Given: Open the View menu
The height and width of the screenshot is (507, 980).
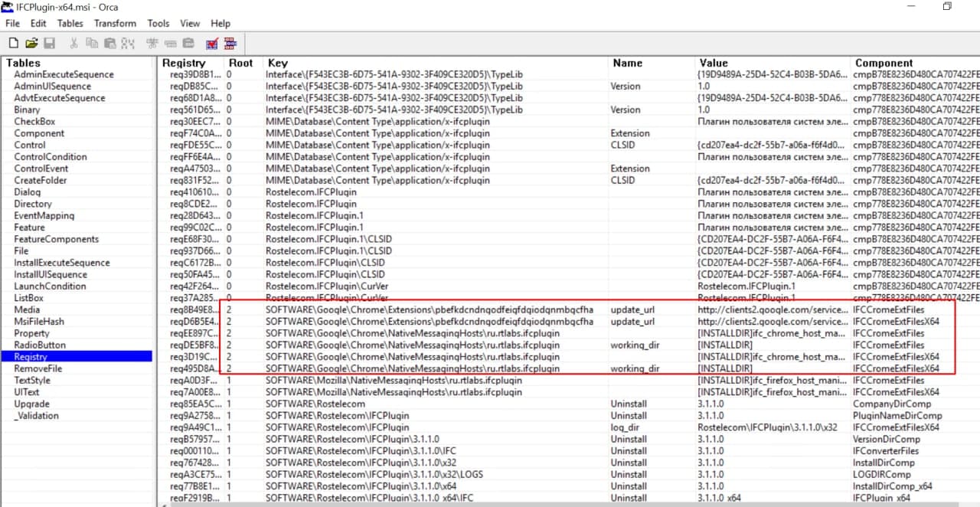Looking at the screenshot, I should [x=190, y=24].
